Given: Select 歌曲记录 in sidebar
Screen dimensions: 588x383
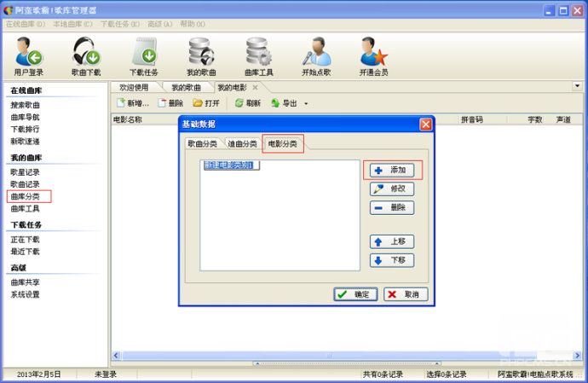Looking at the screenshot, I should [x=25, y=184].
